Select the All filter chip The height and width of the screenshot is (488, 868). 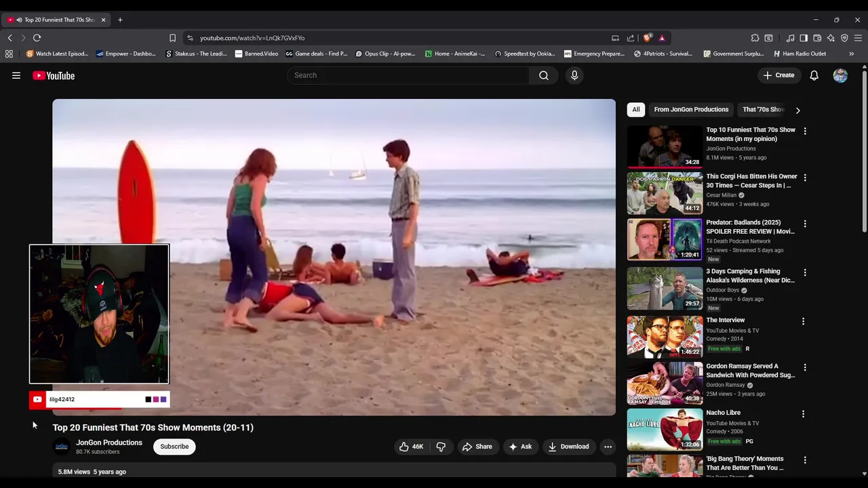tap(635, 109)
